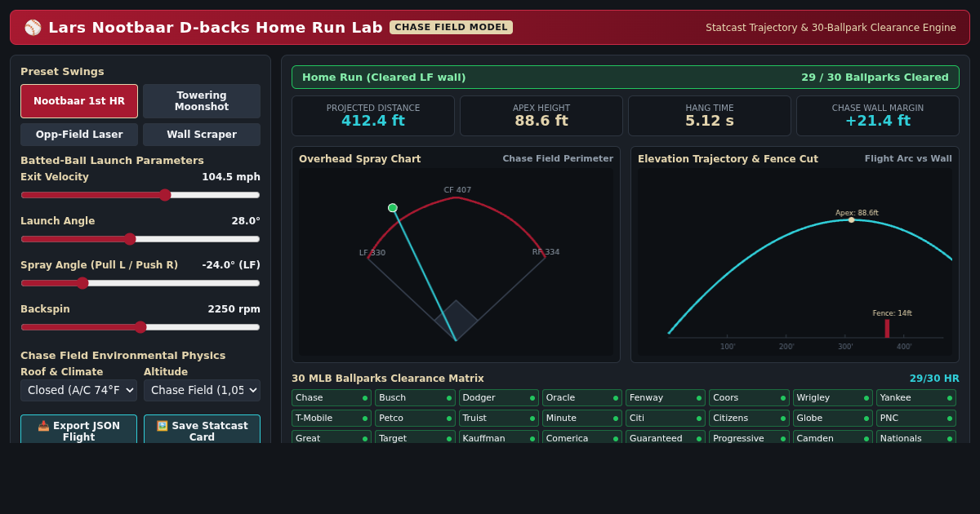Screen dimensions: 980x514
Task: Select the Nootbaar 1st HR preset
Action: 79,101
